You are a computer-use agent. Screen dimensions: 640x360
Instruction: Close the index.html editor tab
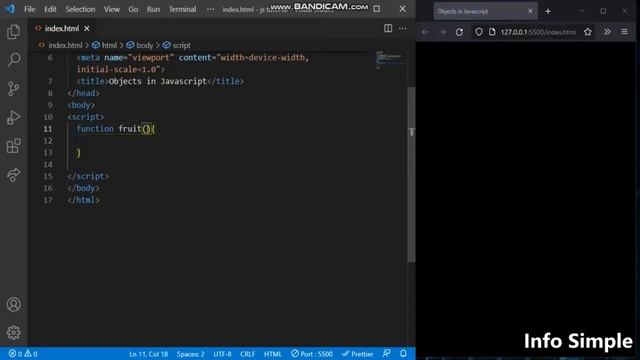[87, 29]
